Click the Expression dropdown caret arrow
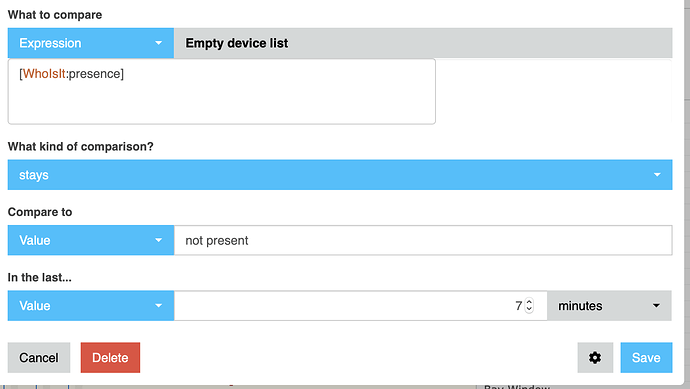The width and height of the screenshot is (690, 389). coord(158,43)
